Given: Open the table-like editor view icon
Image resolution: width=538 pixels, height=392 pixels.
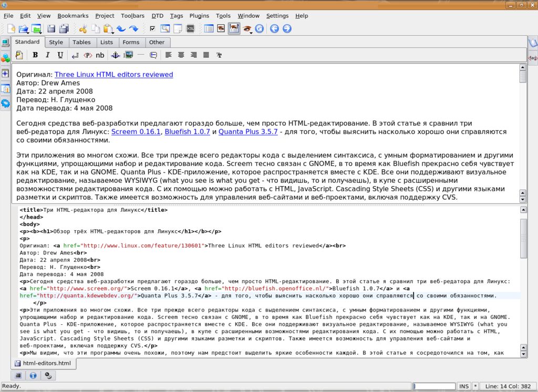Looking at the screenshot, I should point(209,28).
